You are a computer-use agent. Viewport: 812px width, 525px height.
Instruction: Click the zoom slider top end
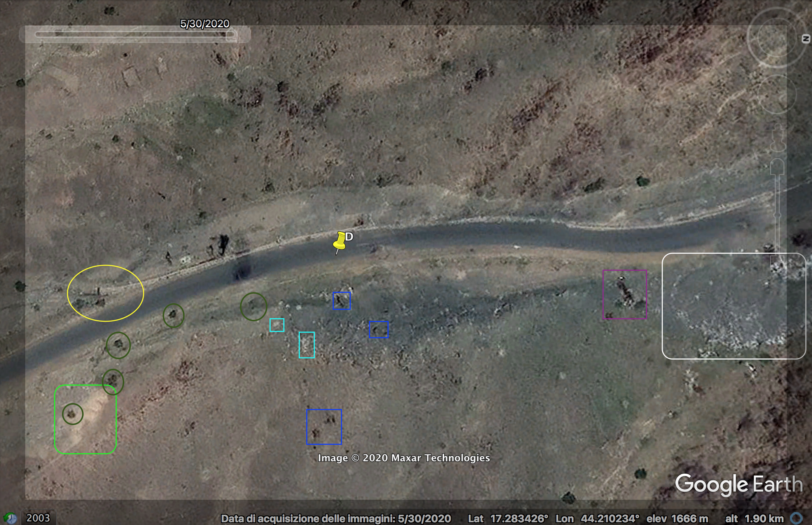pos(777,167)
